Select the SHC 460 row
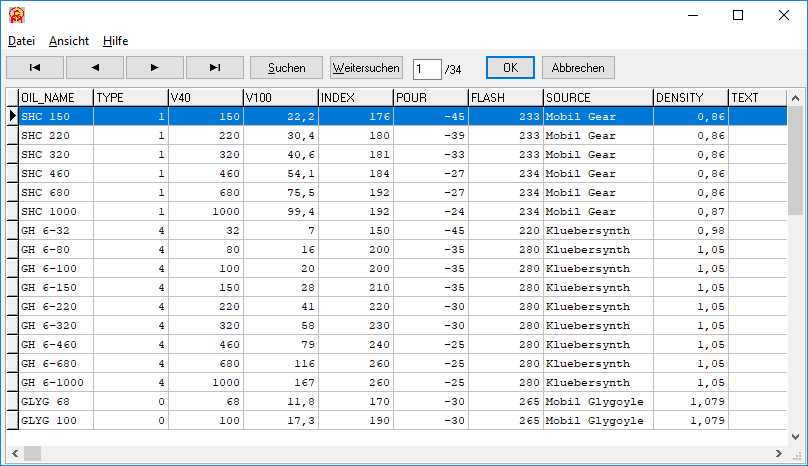The width and height of the screenshot is (808, 466). point(56,173)
